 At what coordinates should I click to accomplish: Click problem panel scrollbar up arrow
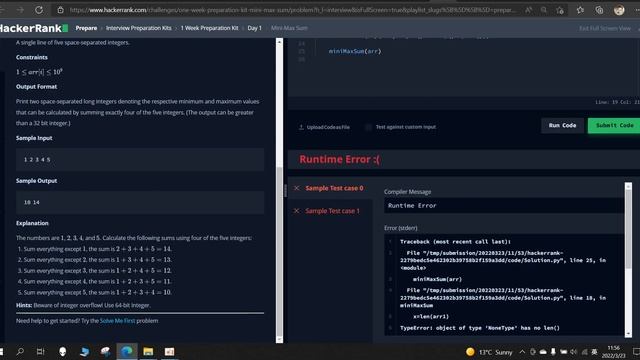[279, 42]
